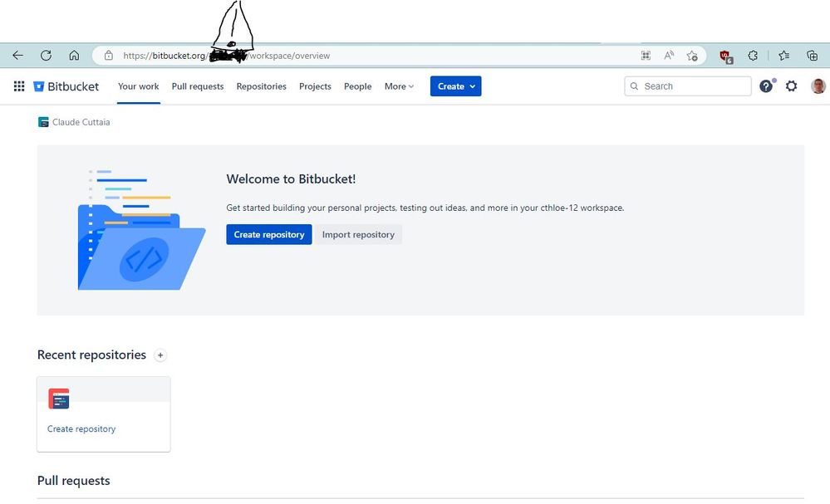
Task: Open the uBlock shield extension icon
Action: (x=725, y=56)
